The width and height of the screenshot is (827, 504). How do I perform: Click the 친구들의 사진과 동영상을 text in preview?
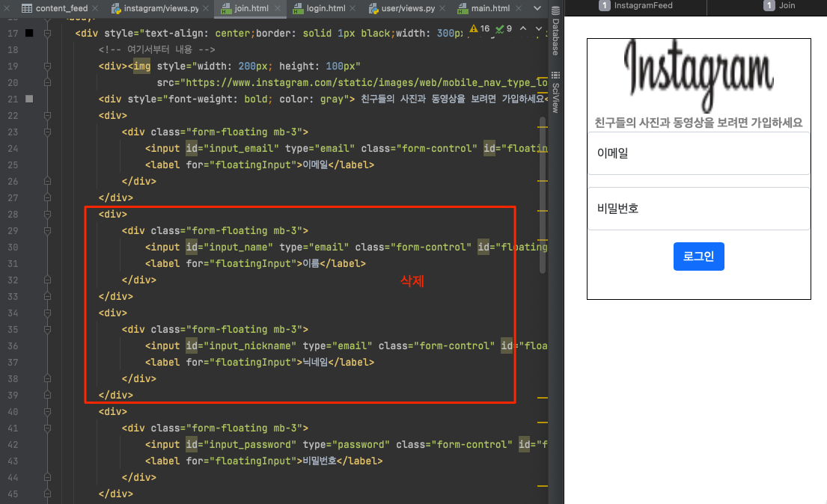(x=654, y=123)
